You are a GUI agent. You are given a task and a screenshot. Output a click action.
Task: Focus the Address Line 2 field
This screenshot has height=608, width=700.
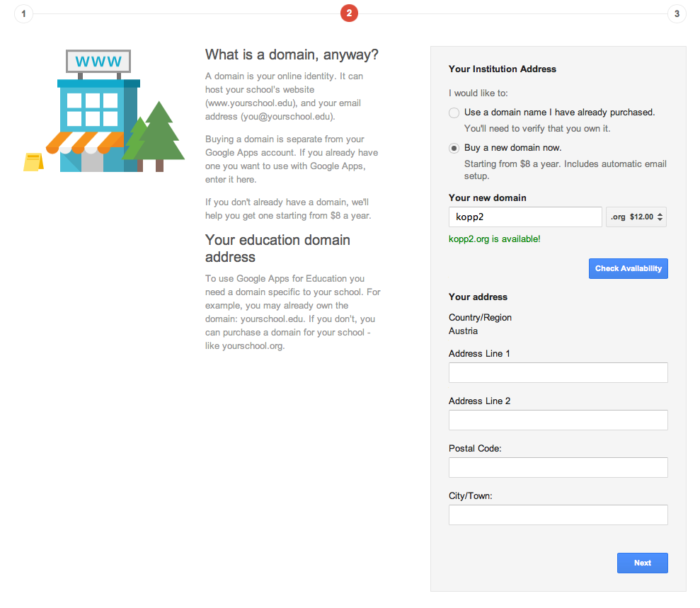(558, 420)
